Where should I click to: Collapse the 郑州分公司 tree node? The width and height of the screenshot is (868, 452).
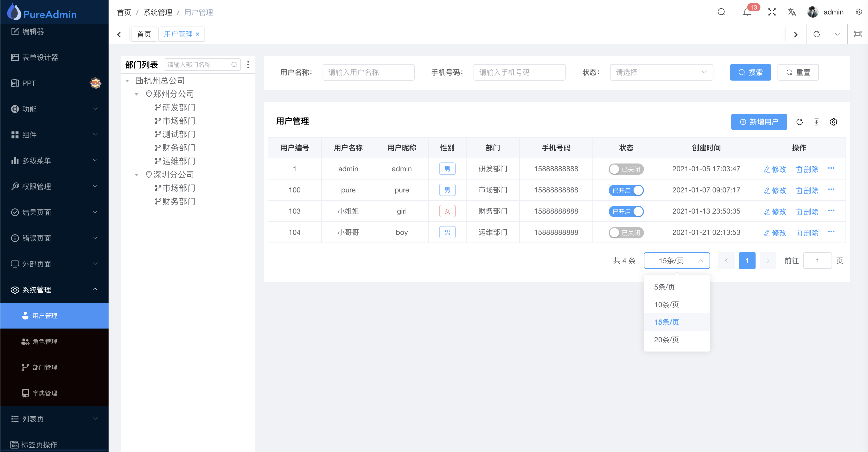click(x=137, y=94)
